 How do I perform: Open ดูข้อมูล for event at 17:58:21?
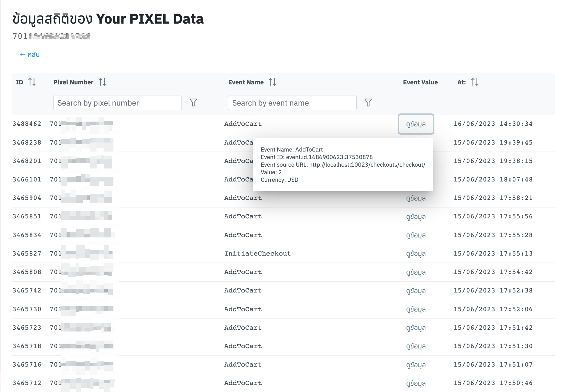click(x=416, y=198)
